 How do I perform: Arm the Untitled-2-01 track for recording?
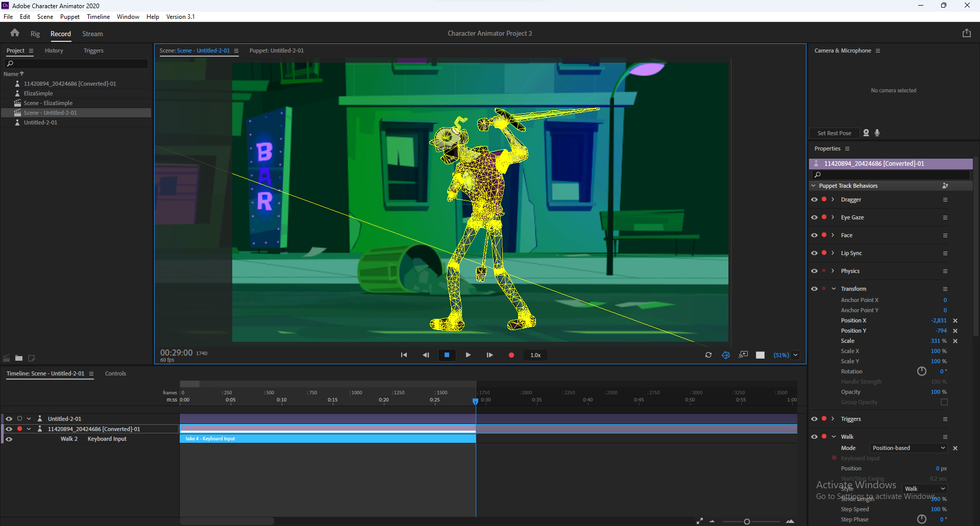[x=19, y=419]
